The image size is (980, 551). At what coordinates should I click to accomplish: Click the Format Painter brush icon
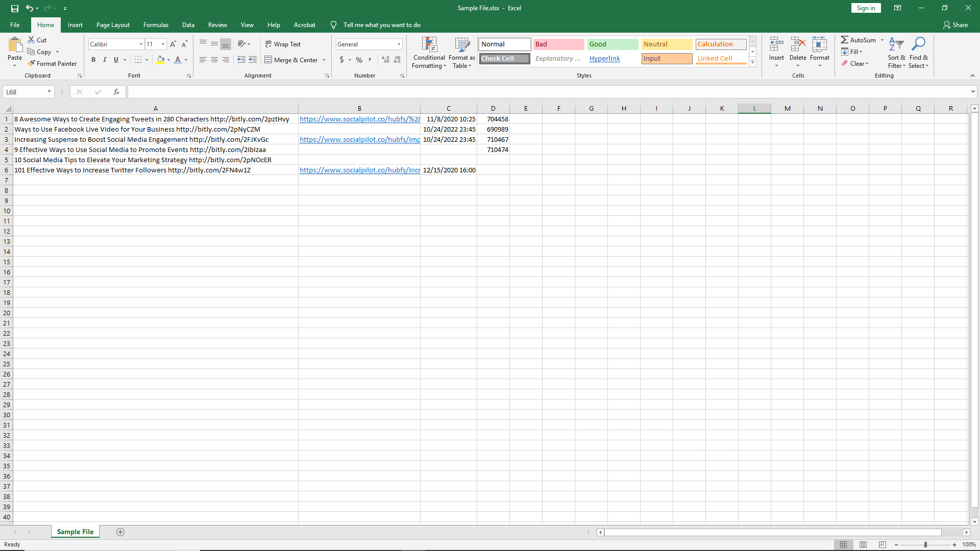tap(32, 64)
